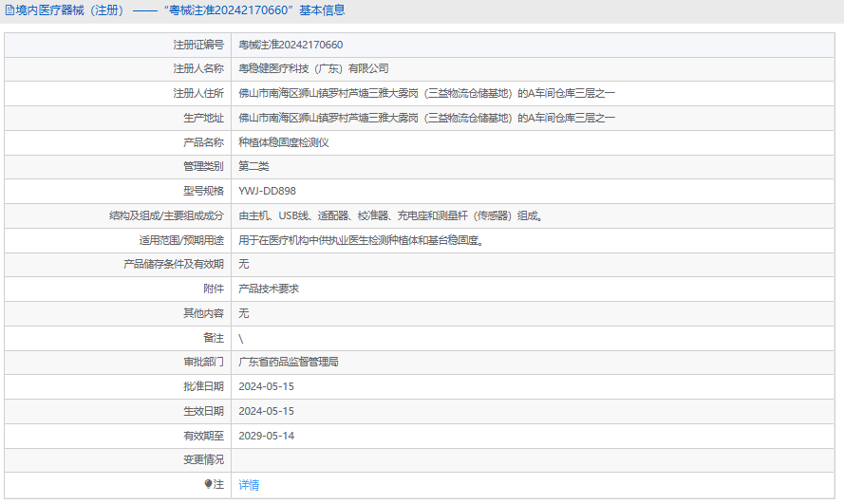
Task: Click the 变更情况 label
Action: tap(203, 460)
